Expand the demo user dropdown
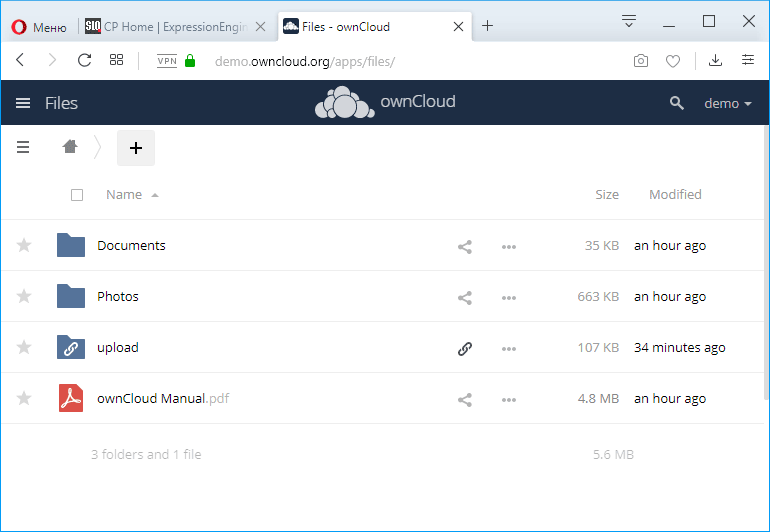The width and height of the screenshot is (770, 532). pos(728,103)
